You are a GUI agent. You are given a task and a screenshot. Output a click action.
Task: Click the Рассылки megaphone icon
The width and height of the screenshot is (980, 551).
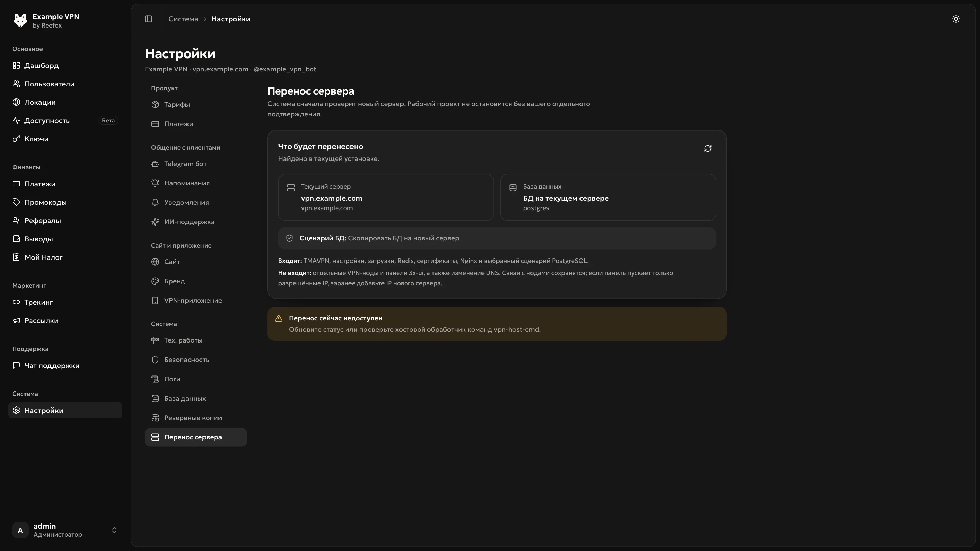pyautogui.click(x=16, y=320)
